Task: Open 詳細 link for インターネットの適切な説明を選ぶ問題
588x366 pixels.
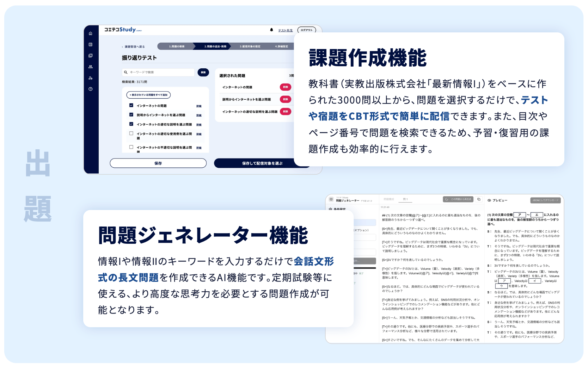Action: 199,125
